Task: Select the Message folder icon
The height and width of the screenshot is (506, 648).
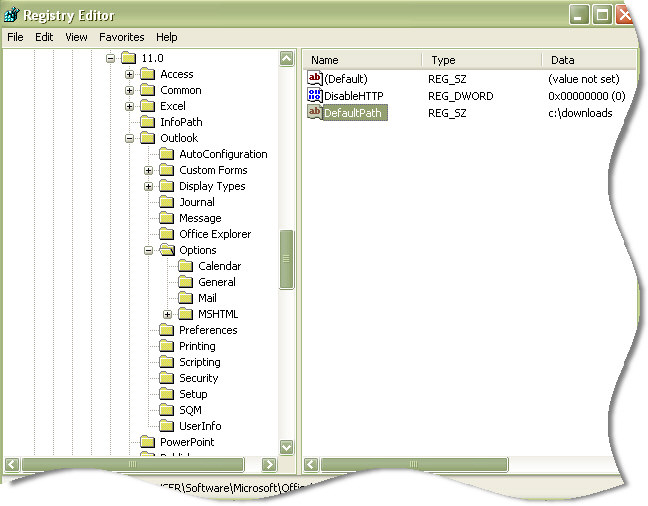Action: [x=167, y=218]
